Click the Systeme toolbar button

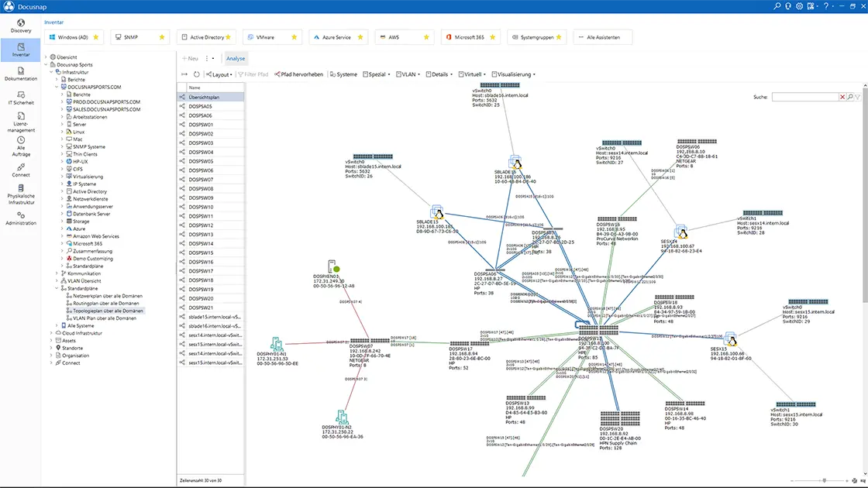(x=343, y=74)
